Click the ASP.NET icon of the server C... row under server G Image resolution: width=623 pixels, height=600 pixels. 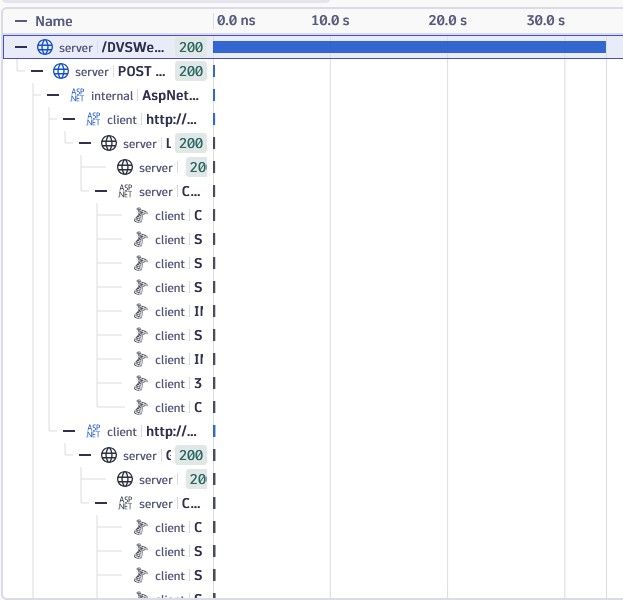125,503
